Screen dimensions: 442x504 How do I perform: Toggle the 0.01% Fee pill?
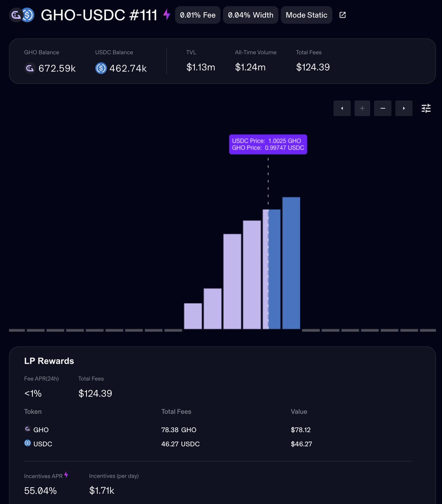point(197,15)
